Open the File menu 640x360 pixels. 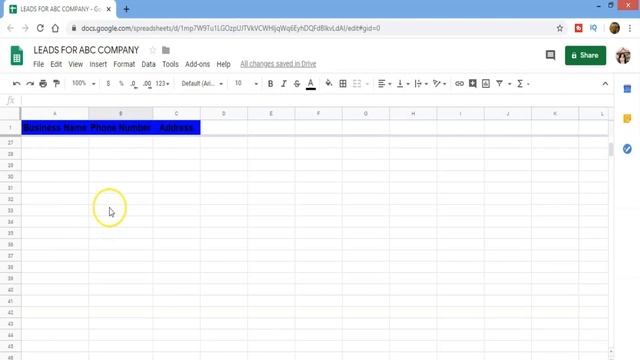tap(38, 64)
